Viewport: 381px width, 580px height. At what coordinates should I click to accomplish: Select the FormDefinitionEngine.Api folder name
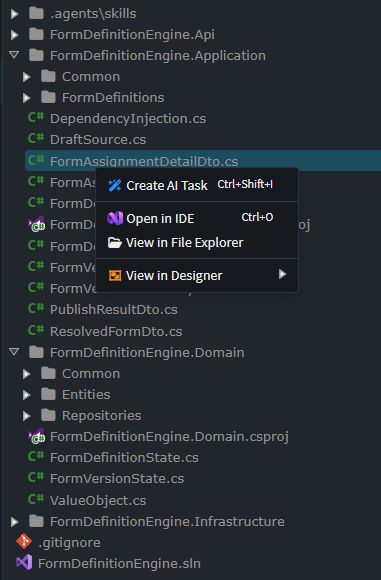pos(132,35)
